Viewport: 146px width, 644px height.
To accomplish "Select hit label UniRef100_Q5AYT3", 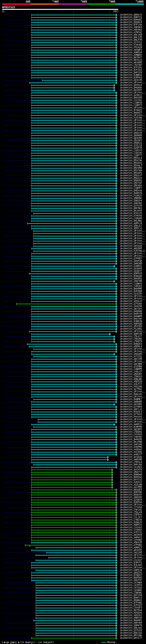I will pos(131,472).
